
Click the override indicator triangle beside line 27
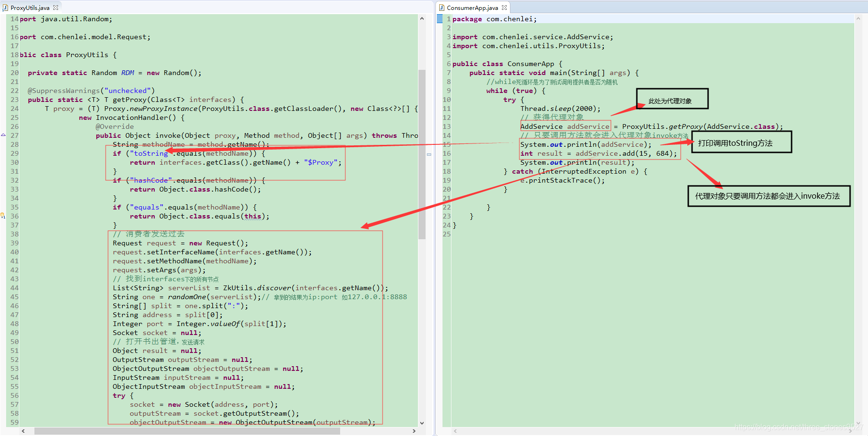[3, 135]
